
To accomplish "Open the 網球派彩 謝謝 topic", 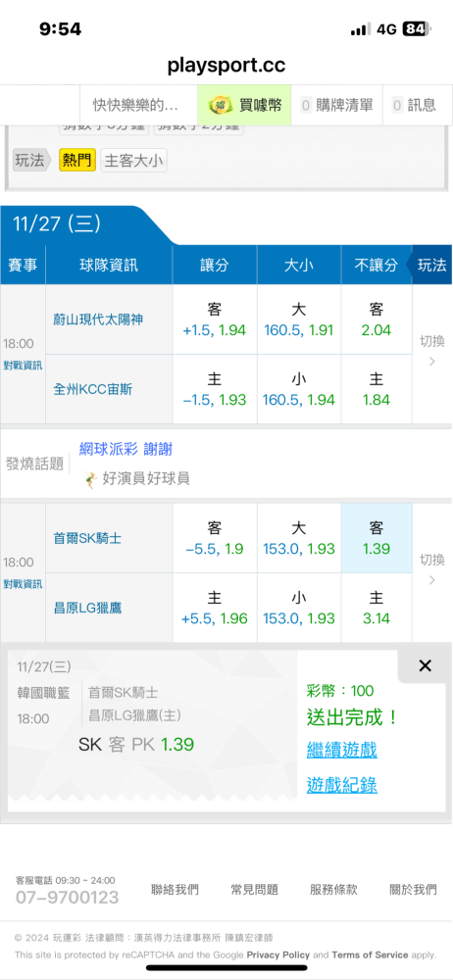I will pyautogui.click(x=126, y=449).
